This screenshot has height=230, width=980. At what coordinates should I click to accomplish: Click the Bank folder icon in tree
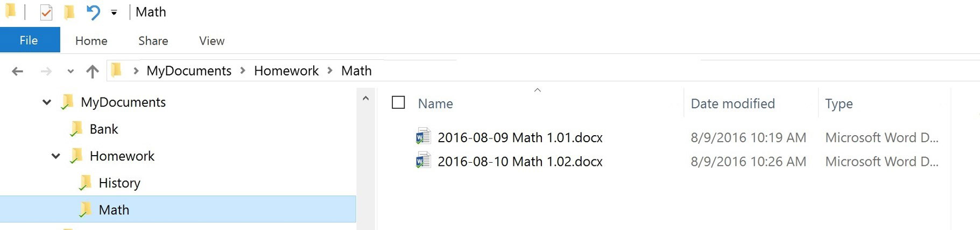coord(76,129)
